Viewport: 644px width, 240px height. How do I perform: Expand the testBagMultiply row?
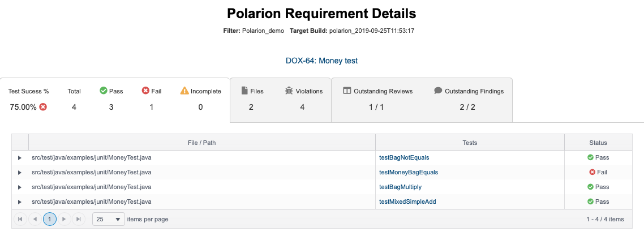(20, 187)
